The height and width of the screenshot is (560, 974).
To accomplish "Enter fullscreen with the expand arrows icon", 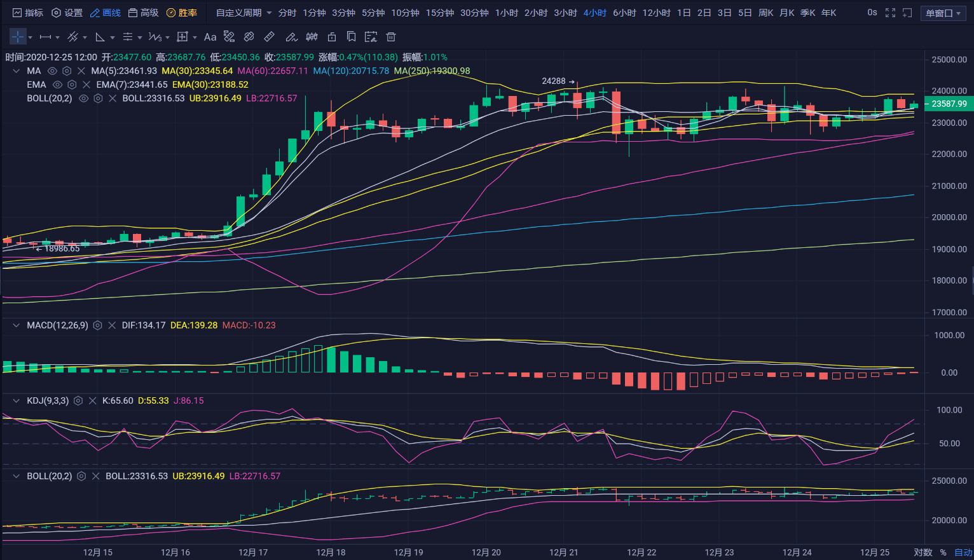I will click(x=890, y=13).
